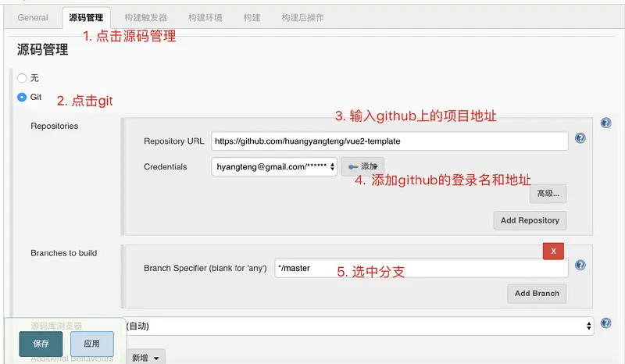Click the Add Repository button

530,220
